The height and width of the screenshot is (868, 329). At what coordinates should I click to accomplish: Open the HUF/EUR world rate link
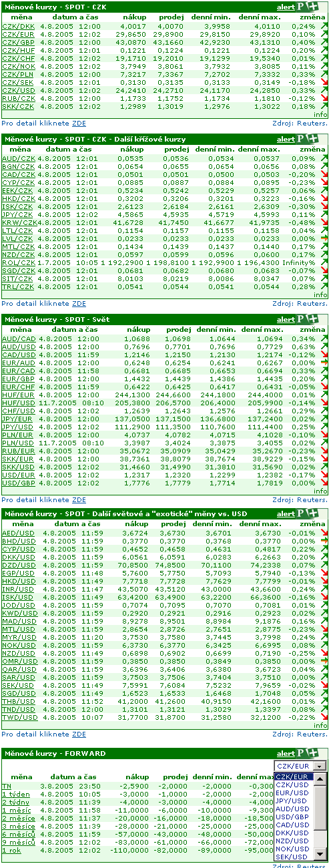[x=19, y=395]
